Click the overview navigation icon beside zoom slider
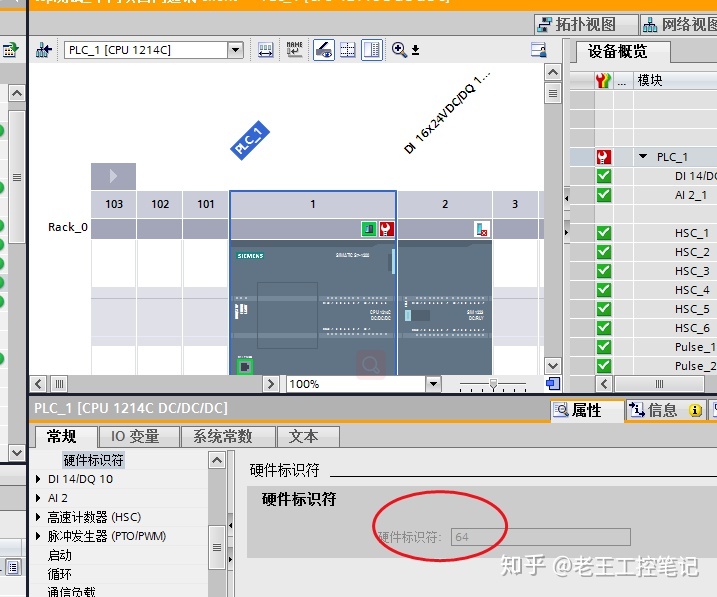The height and width of the screenshot is (597, 717). tap(552, 384)
